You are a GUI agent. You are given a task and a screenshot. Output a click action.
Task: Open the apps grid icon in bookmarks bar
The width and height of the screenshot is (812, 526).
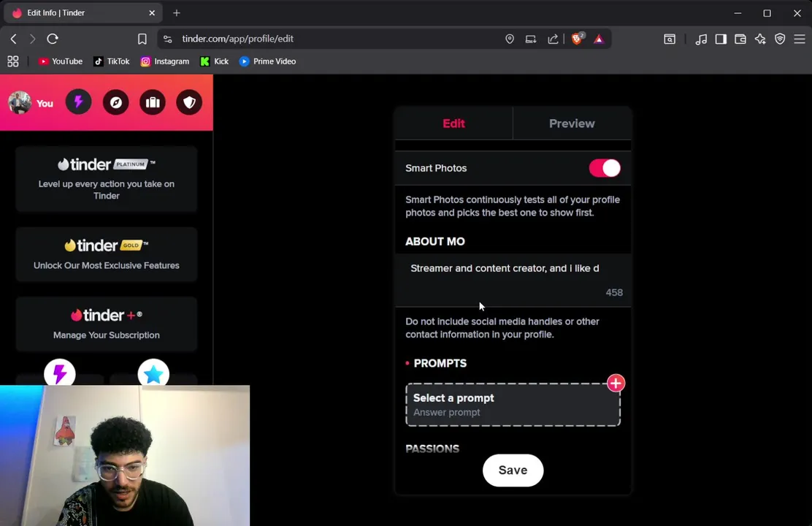pyautogui.click(x=13, y=61)
